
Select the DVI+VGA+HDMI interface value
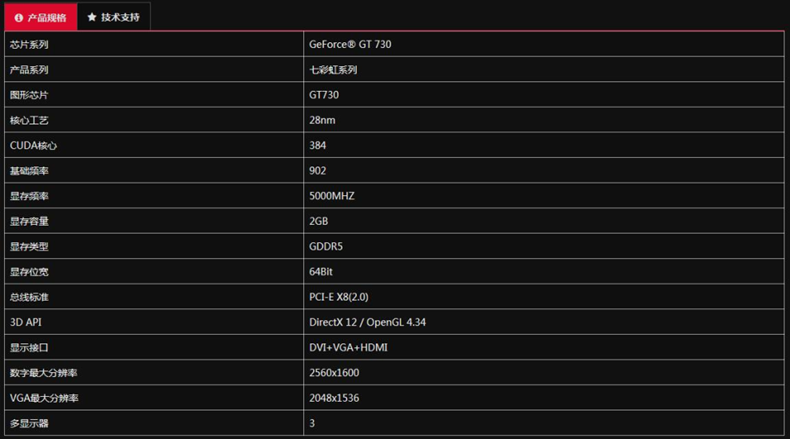click(348, 347)
